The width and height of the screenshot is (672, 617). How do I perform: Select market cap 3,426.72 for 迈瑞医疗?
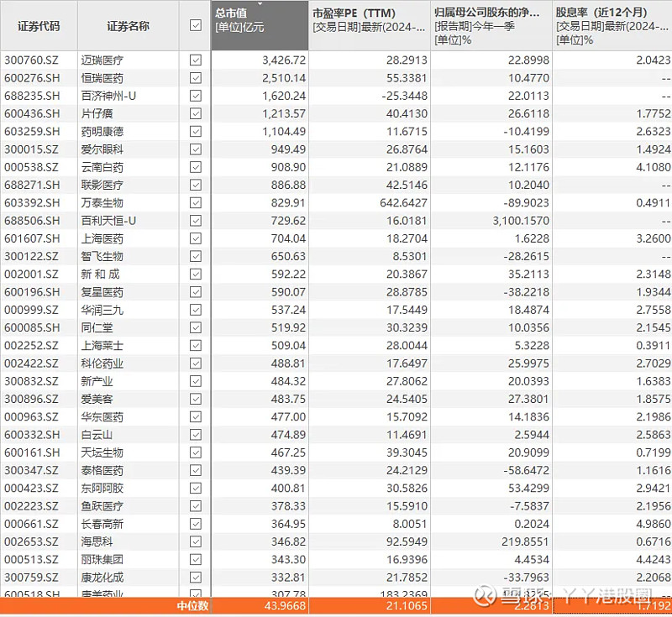284,60
